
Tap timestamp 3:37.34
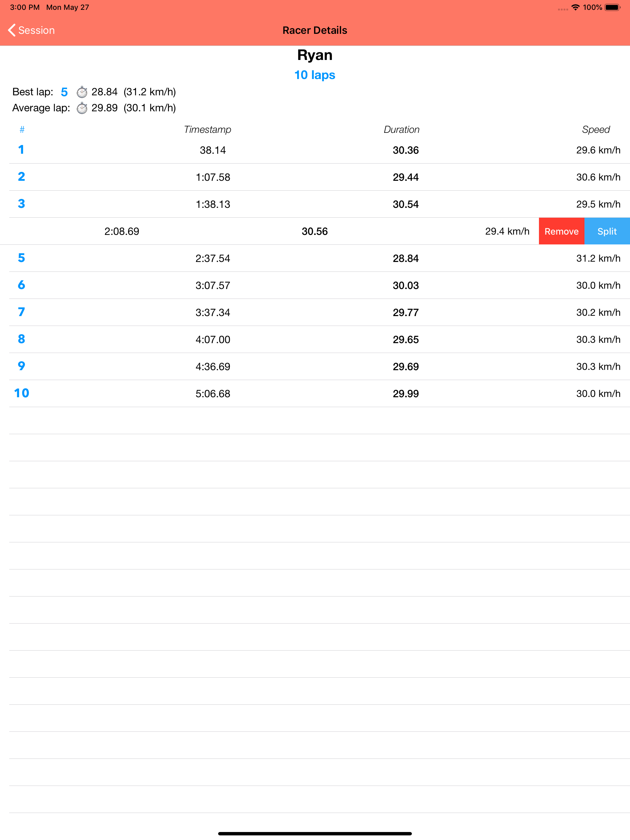tap(213, 312)
